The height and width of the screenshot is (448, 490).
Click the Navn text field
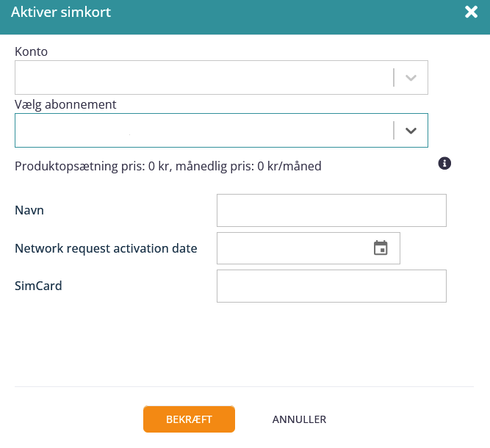coord(331,210)
